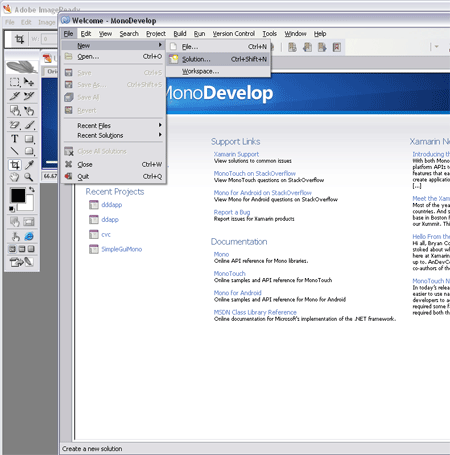Select the Tab Rectangle tool in ImageReady
The image size is (450, 455).
(29, 151)
